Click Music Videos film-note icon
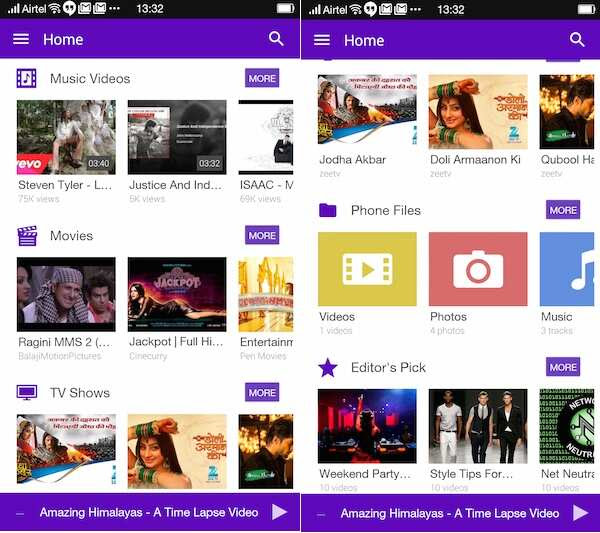600x533 pixels. [x=26, y=78]
